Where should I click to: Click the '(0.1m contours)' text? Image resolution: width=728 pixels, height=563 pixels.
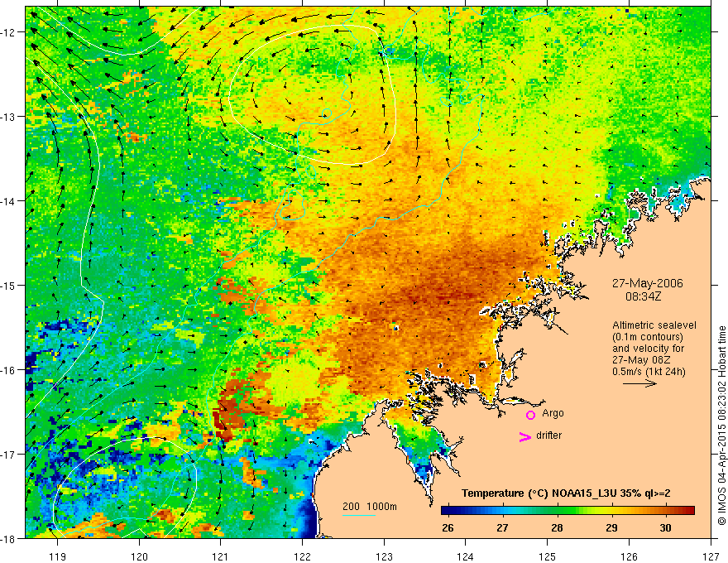click(648, 337)
